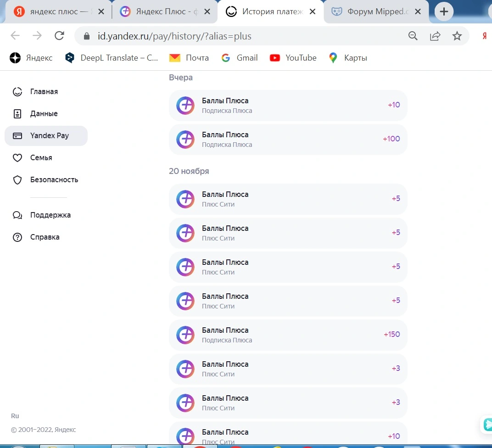
Task: Click the +150 points amount
Action: pos(392,334)
